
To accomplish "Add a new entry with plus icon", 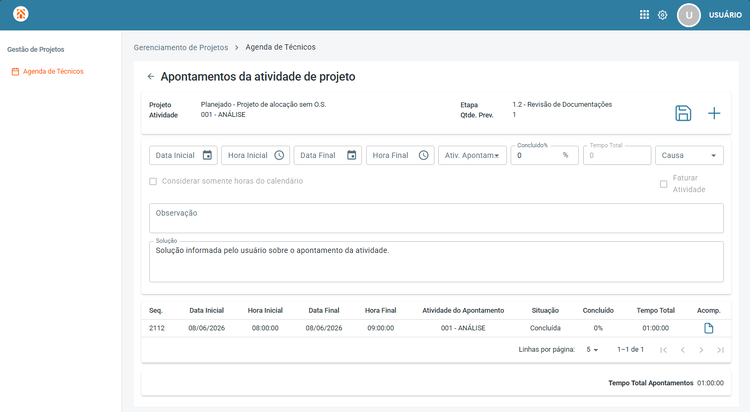I will click(714, 113).
